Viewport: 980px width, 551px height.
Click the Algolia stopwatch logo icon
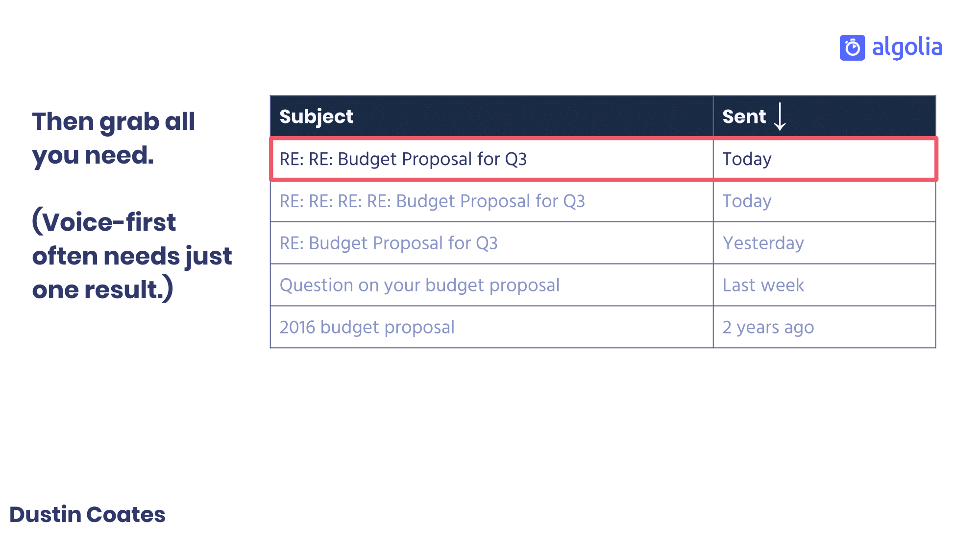(852, 48)
